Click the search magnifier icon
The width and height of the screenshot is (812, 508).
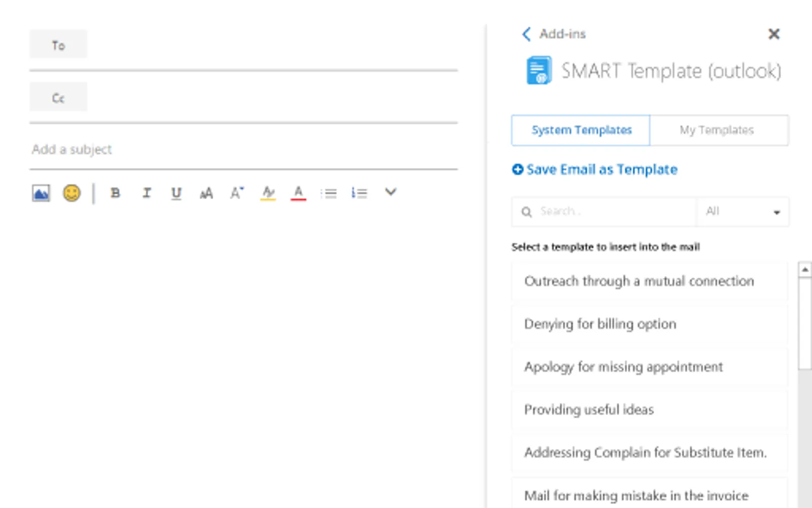[527, 212]
